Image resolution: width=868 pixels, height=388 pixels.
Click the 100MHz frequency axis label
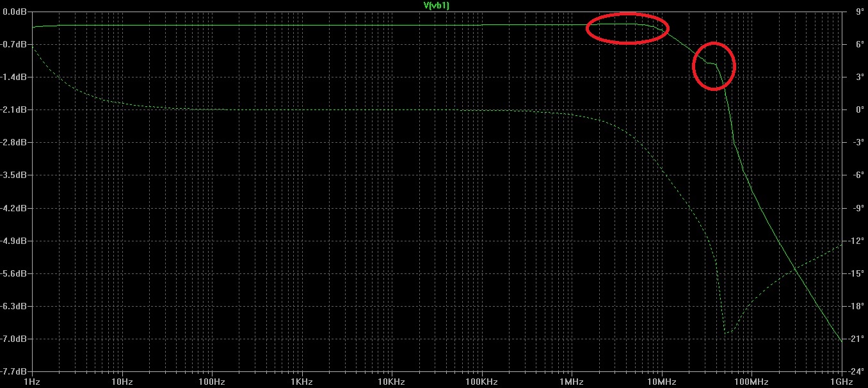tap(751, 382)
